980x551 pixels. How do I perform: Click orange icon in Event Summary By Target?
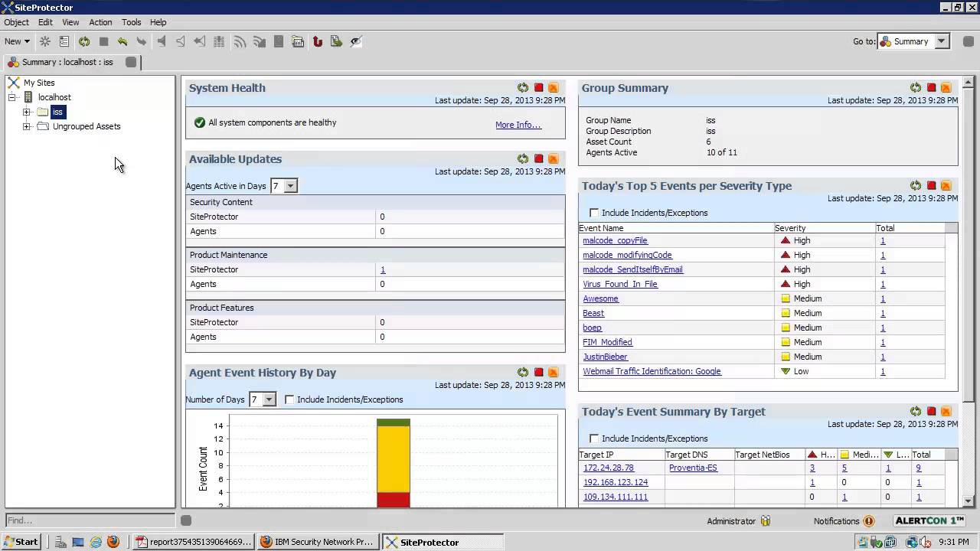[946, 412]
